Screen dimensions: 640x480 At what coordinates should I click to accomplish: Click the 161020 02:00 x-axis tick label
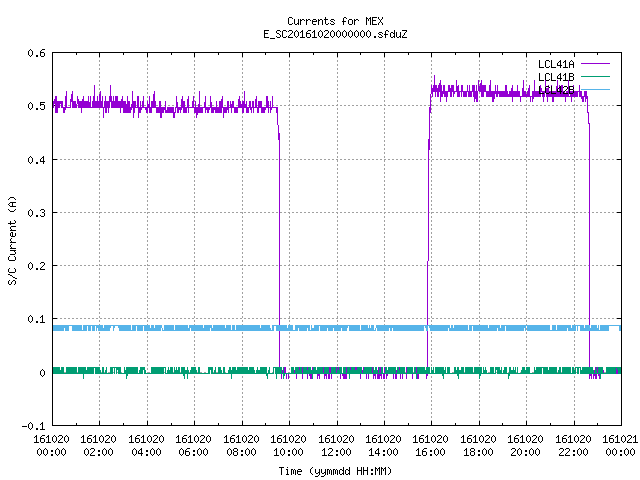pos(98,446)
